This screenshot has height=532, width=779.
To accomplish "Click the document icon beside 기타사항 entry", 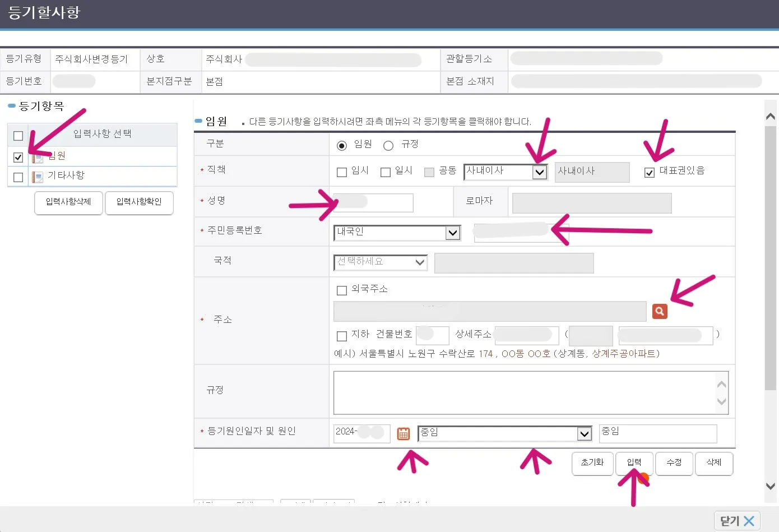I will coord(37,176).
